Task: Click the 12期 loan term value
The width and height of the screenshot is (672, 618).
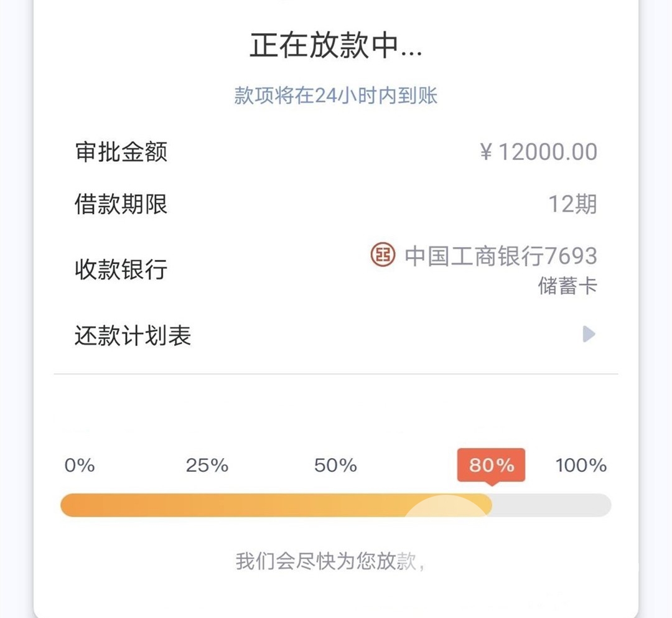Action: (573, 204)
